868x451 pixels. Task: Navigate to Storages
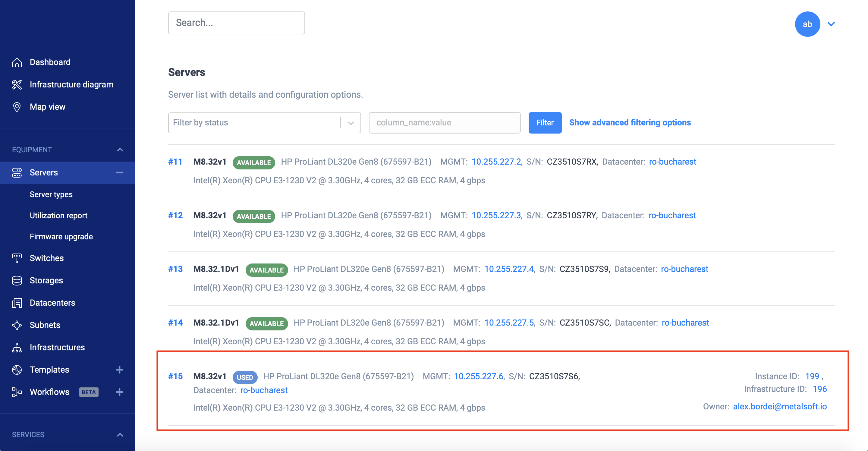pos(46,280)
